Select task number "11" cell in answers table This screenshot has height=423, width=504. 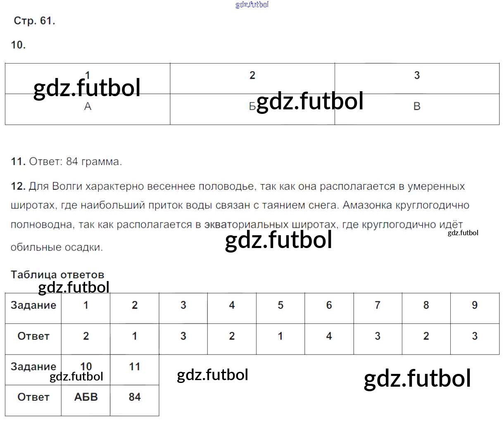135,366
